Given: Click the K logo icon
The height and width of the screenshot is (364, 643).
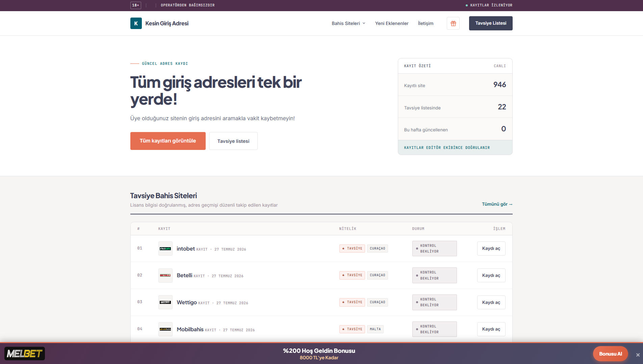Looking at the screenshot, I should point(136,23).
